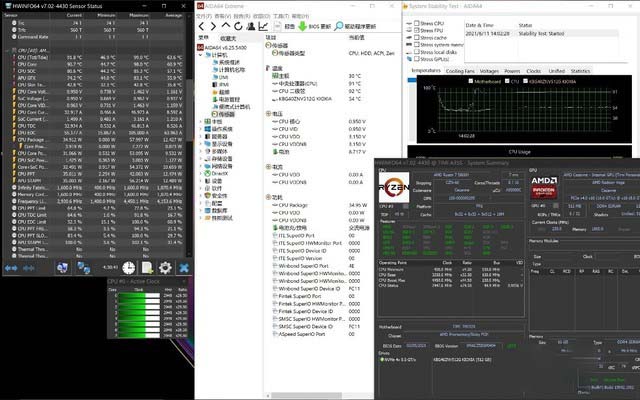640x400 pixels.
Task: Enable the Stress local disks checkbox
Action: [416, 52]
